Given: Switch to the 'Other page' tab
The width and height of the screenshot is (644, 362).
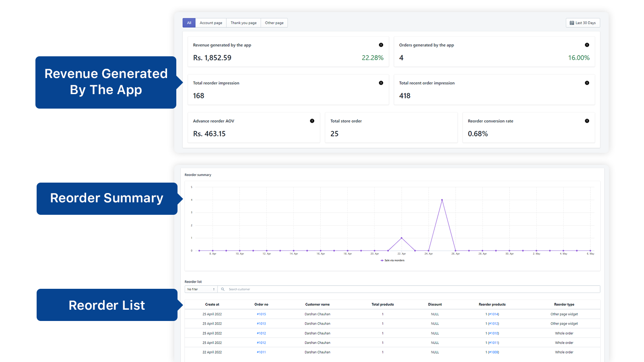Looking at the screenshot, I should coord(274,23).
